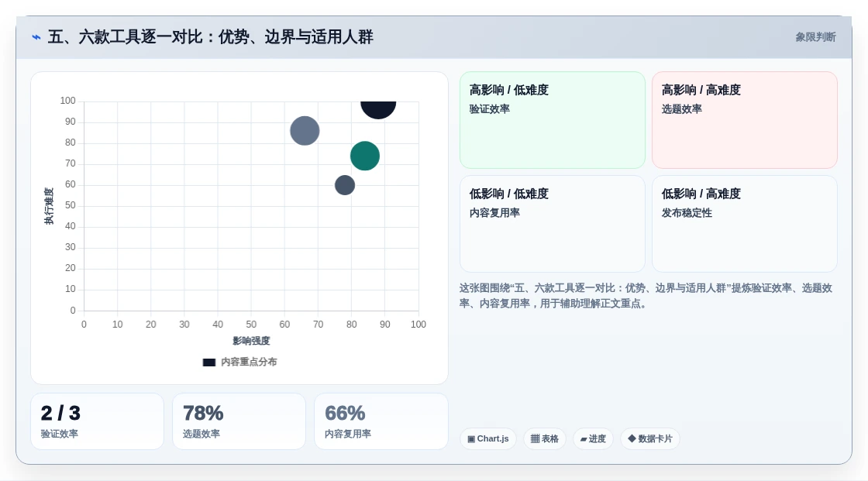Click the diamond icon in 数据卡片 chip

[x=632, y=438]
